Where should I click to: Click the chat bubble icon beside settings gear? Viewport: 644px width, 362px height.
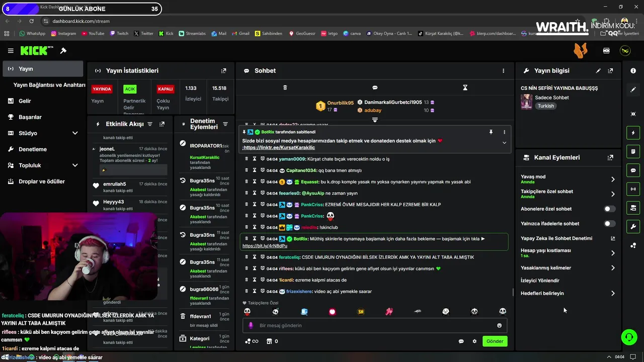(461, 341)
